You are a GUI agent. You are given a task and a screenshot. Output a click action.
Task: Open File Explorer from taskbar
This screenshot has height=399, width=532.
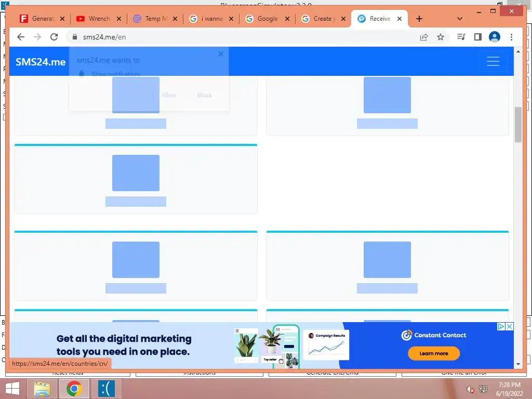[x=42, y=389]
